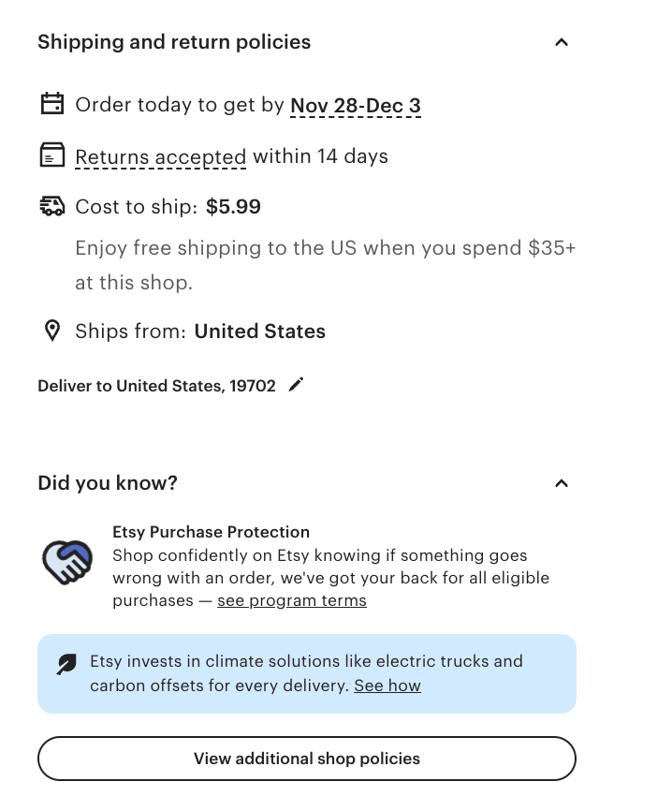The width and height of the screenshot is (672, 811).
Task: Open the see program terms link
Action: coord(292,600)
